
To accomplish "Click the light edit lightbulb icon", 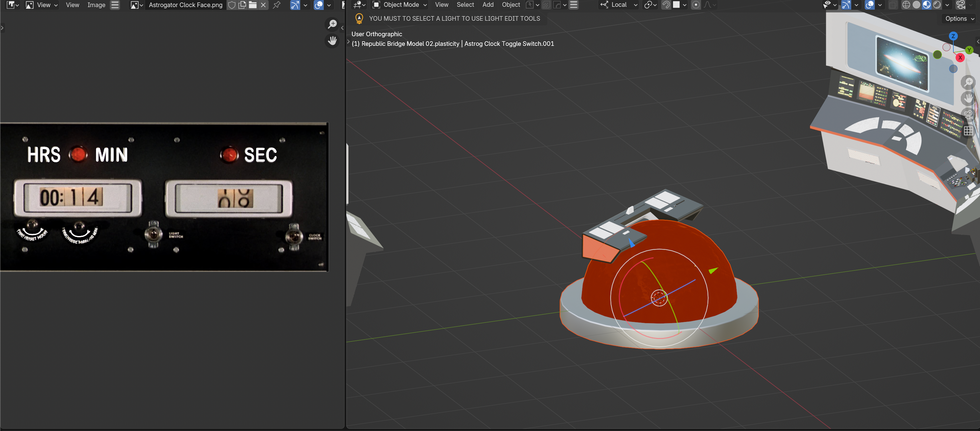I will click(x=359, y=19).
